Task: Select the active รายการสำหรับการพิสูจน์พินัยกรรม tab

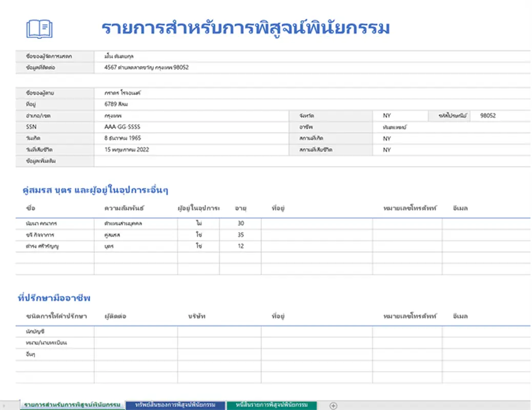Action: [70, 404]
